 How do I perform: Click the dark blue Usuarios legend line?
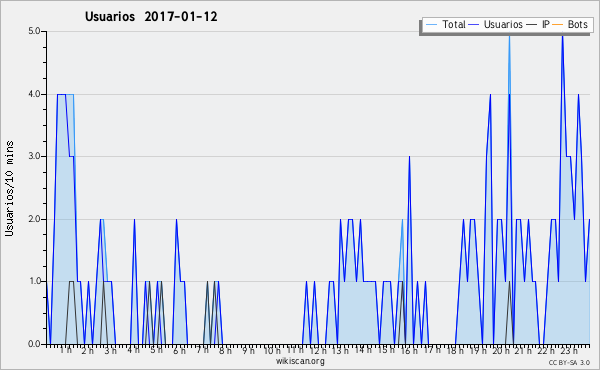coord(474,25)
